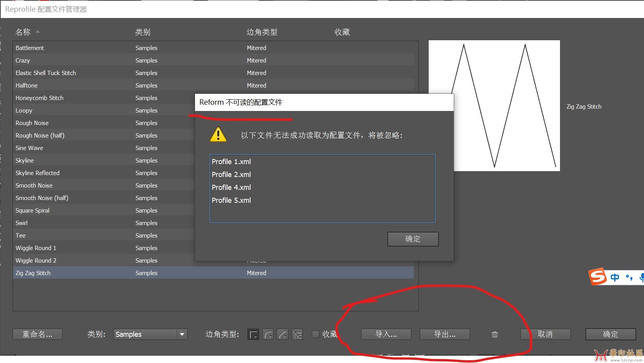Select the Swirl profile row
The width and height of the screenshot is (644, 363).
(104, 223)
